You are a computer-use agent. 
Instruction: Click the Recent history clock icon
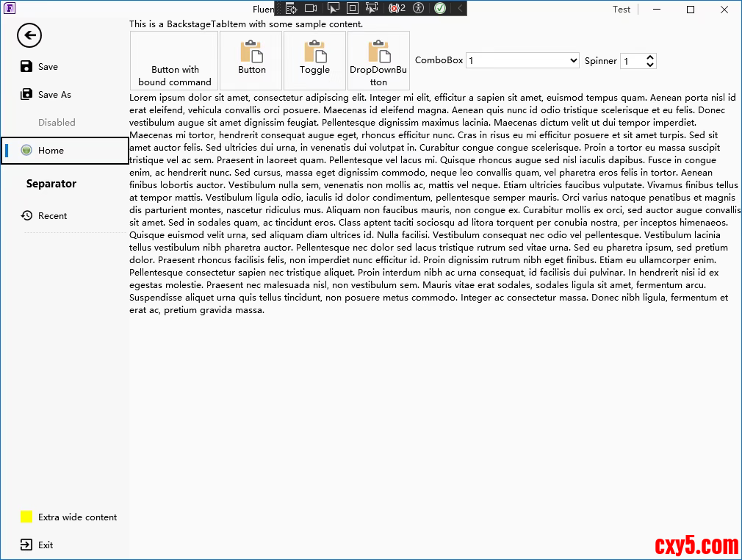(26, 215)
